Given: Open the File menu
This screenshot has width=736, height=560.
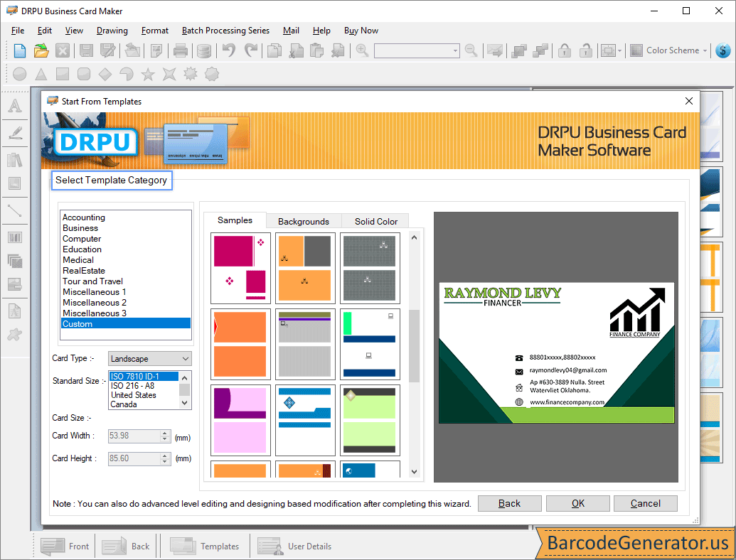Looking at the screenshot, I should [x=18, y=31].
